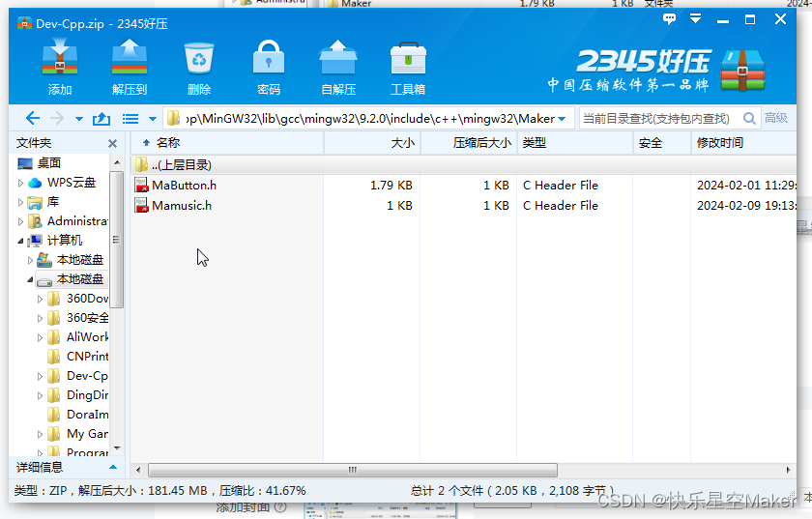Click the address bar folder icon
This screenshot has width=812, height=519.
(173, 119)
